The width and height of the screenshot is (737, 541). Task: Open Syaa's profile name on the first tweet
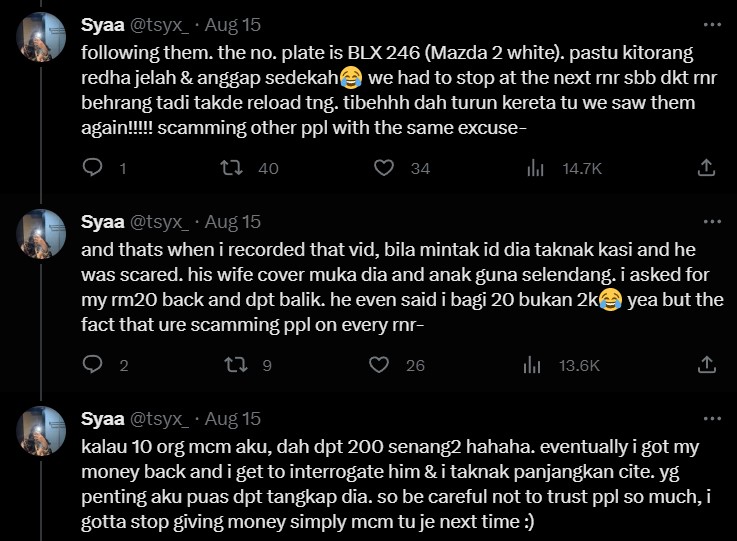coord(102,24)
